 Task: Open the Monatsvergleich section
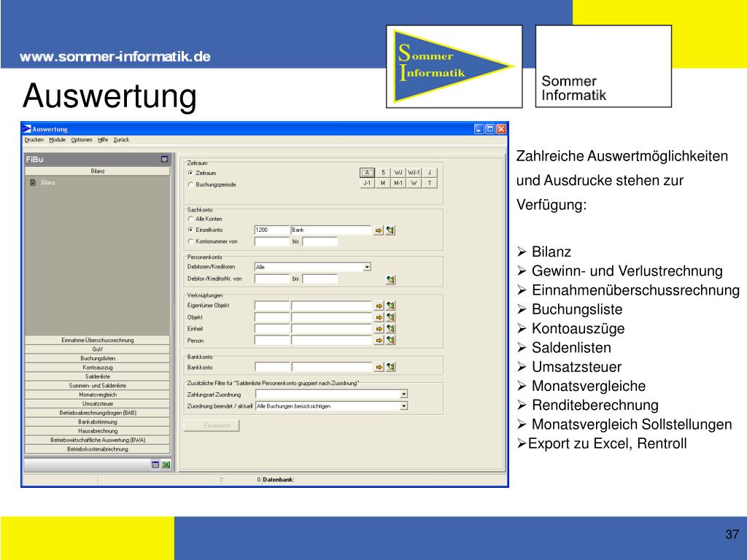97,394
